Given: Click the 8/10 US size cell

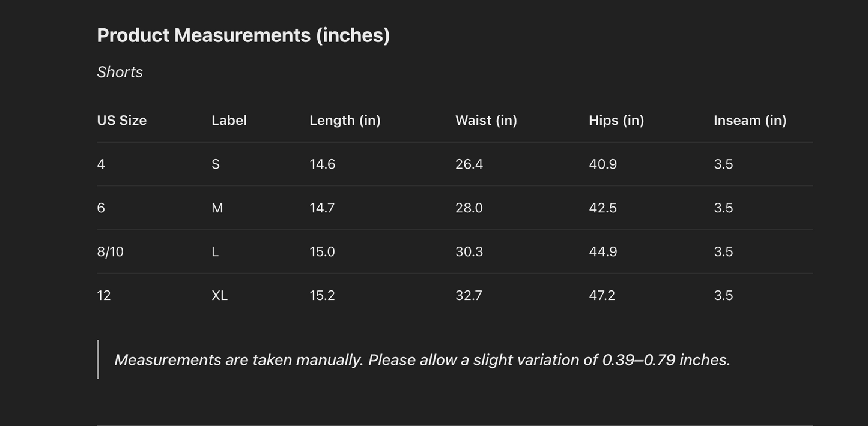Looking at the screenshot, I should [x=110, y=251].
